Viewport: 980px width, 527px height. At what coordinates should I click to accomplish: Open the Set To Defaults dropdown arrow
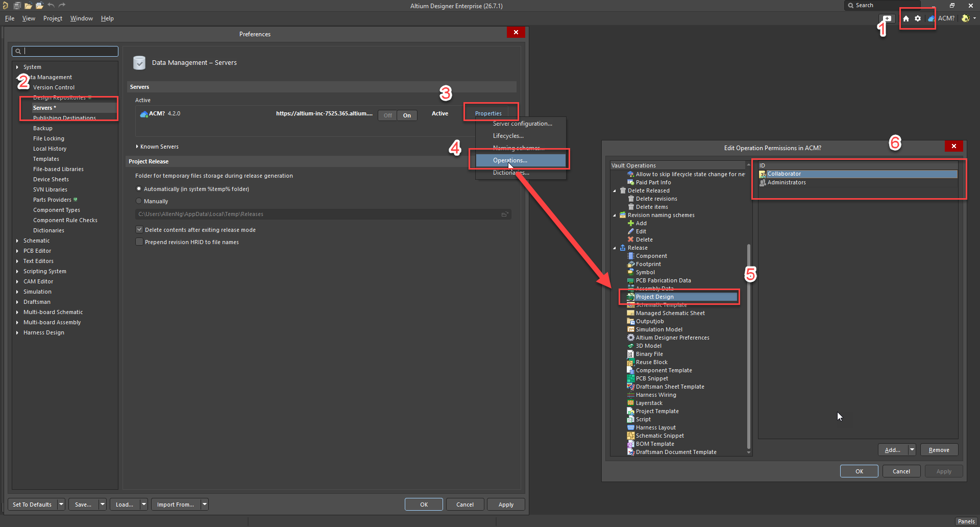point(61,505)
